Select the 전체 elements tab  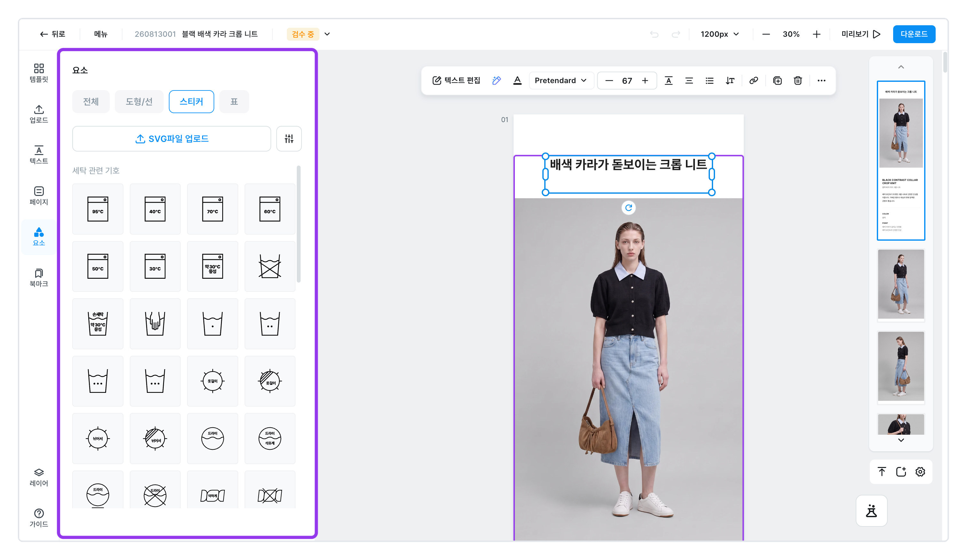[x=91, y=102]
